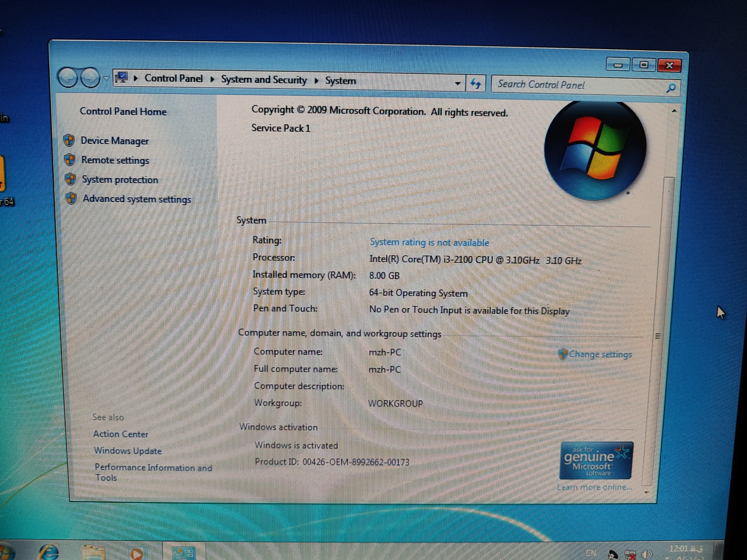747x560 pixels.
Task: Select Control Panel breadcrumb item
Action: click(x=174, y=78)
